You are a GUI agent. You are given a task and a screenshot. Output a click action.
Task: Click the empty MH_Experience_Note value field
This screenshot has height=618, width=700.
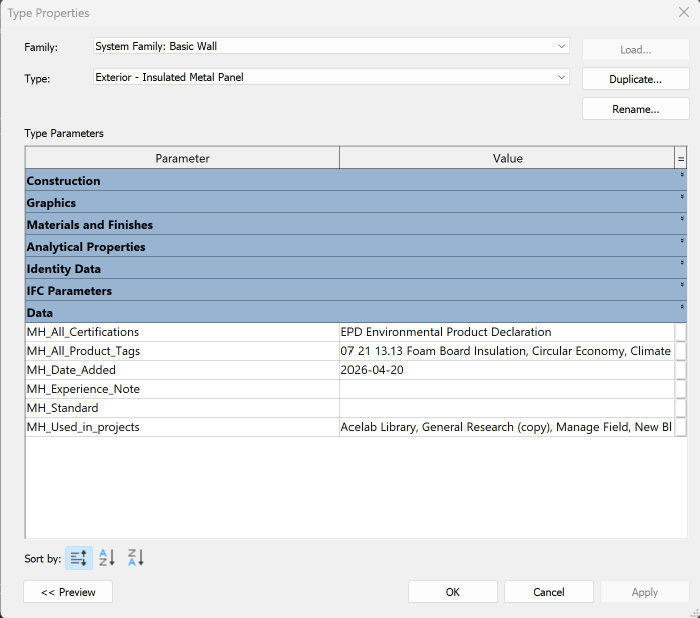507,389
